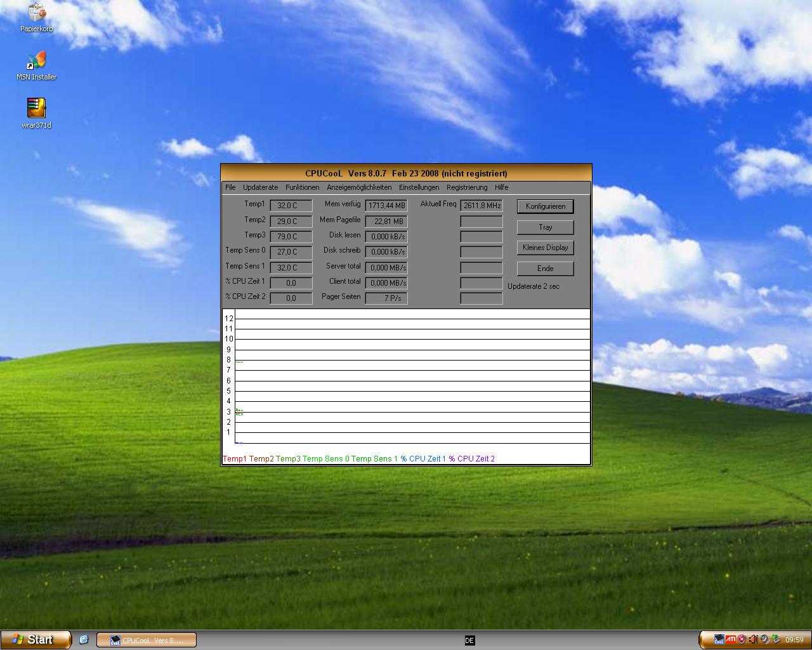812x650 pixels.
Task: Click the round grey tray icon beside the speaker
Action: [764, 640]
